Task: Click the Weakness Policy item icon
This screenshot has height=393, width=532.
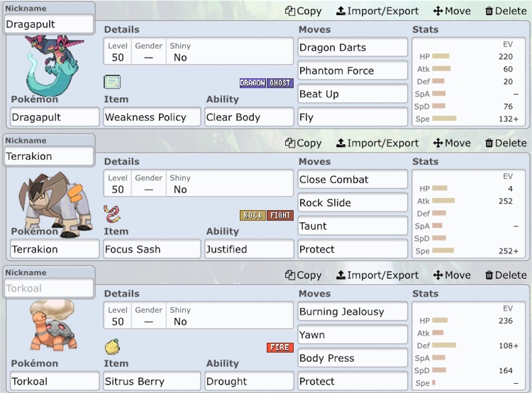Action: pos(112,82)
